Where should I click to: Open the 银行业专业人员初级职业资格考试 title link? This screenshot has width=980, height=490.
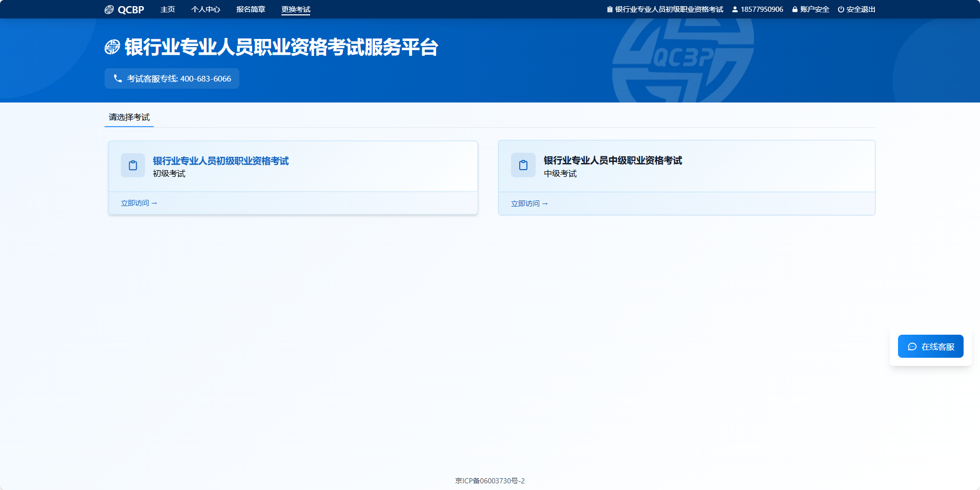[221, 161]
